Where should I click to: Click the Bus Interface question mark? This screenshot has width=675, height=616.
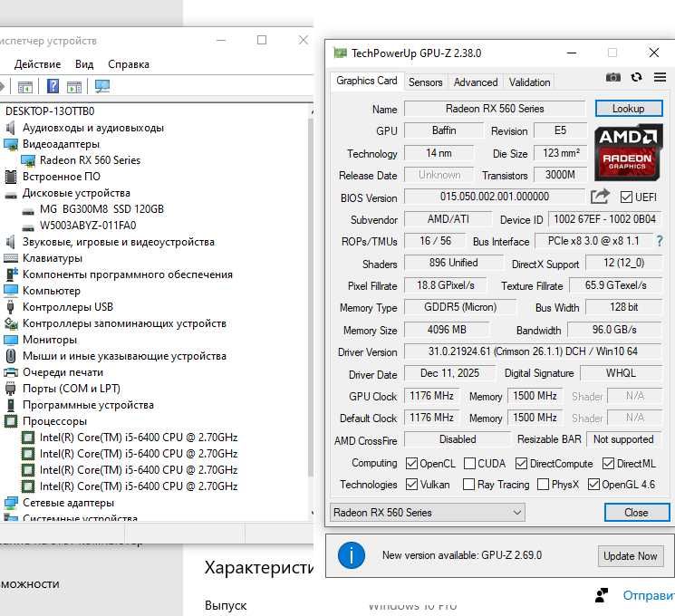click(660, 241)
